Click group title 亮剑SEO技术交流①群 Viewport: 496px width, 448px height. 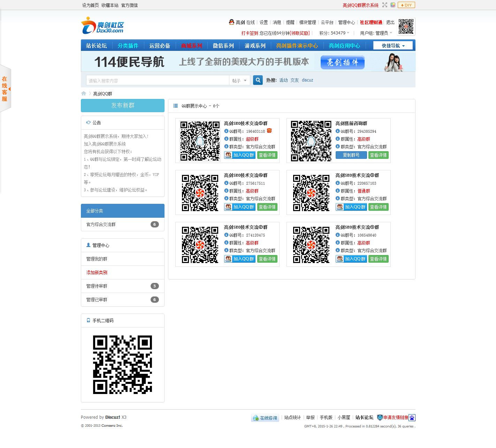click(x=357, y=227)
